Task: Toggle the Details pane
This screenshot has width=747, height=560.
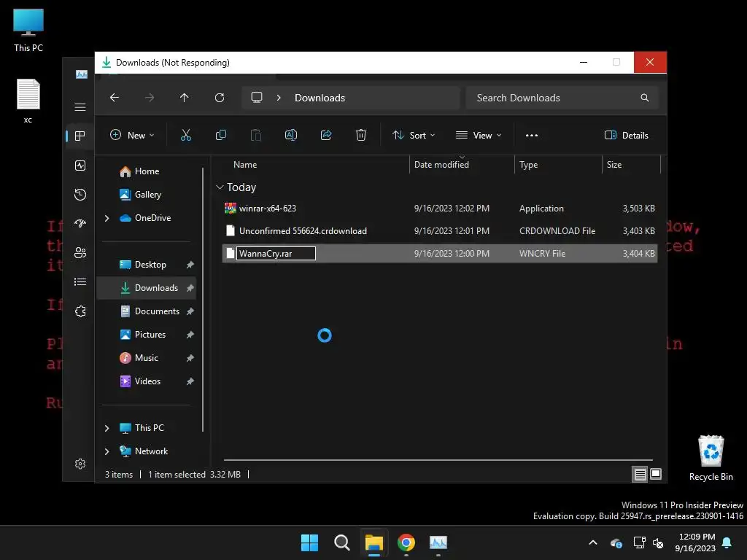Action: click(626, 135)
